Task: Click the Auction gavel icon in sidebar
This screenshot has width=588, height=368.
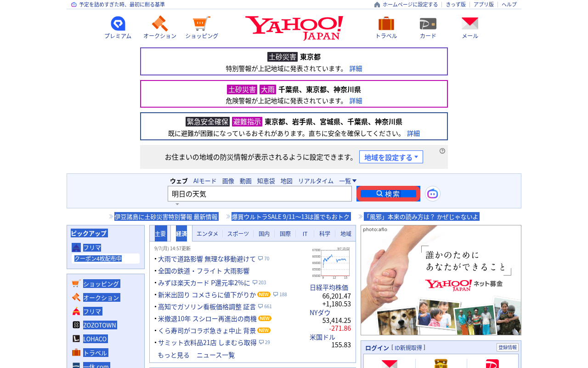Action: point(76,298)
